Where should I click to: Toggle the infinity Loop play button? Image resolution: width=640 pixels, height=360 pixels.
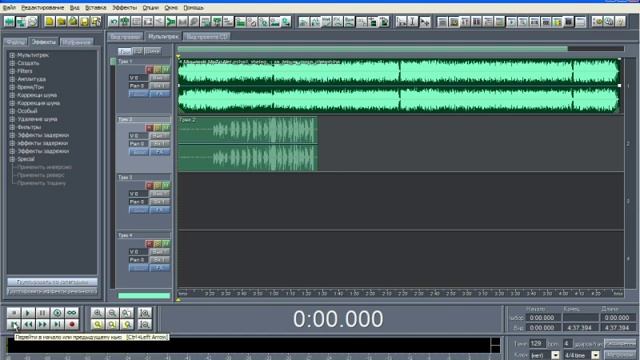tap(72, 313)
